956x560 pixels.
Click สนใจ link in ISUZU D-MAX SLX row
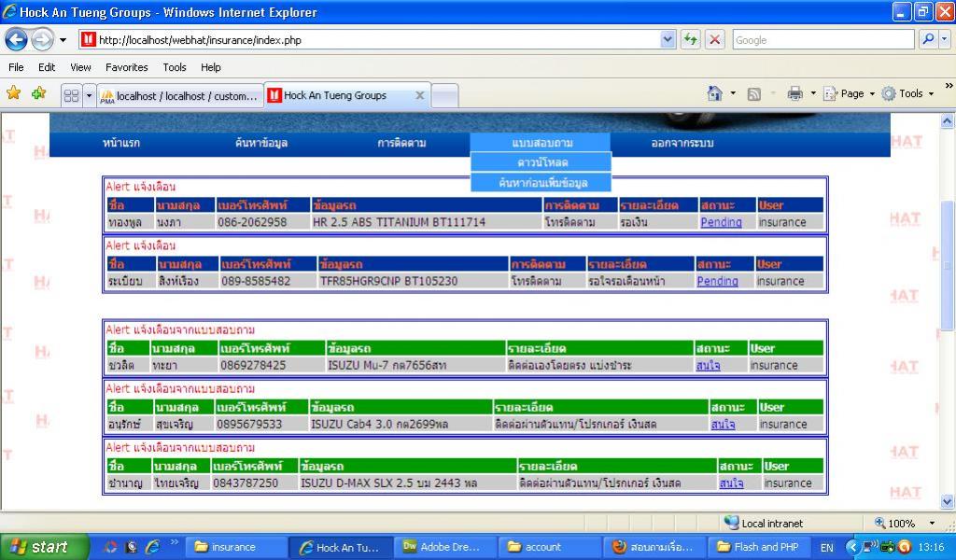(x=731, y=483)
